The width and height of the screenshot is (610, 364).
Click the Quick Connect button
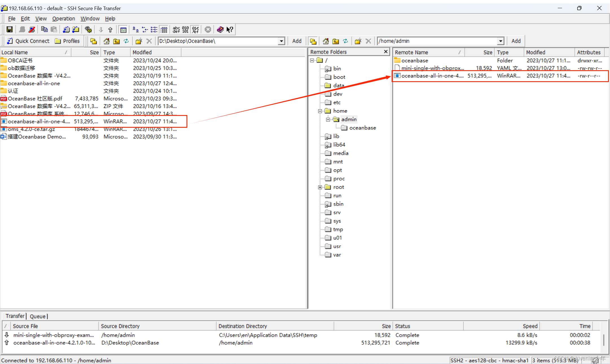click(x=28, y=41)
